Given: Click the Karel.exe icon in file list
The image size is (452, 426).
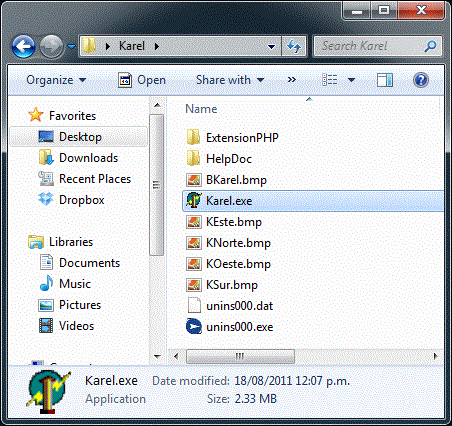Looking at the screenshot, I should pyautogui.click(x=194, y=200).
